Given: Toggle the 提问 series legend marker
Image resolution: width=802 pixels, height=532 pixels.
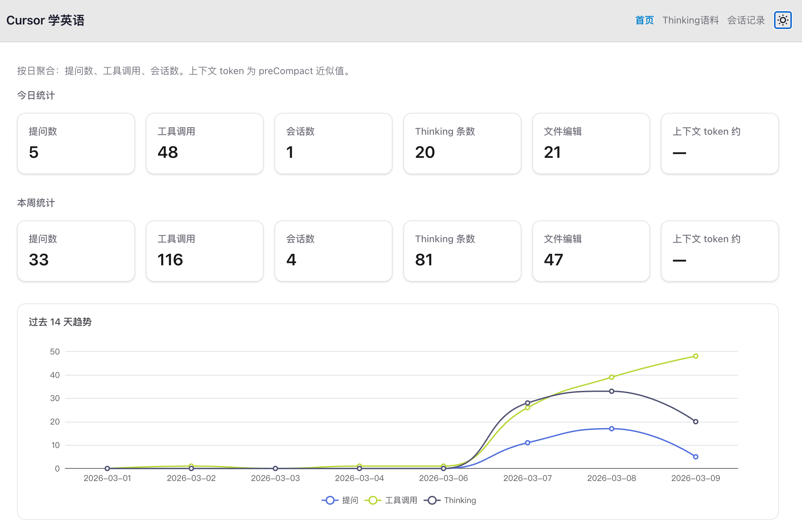Looking at the screenshot, I should [330, 500].
